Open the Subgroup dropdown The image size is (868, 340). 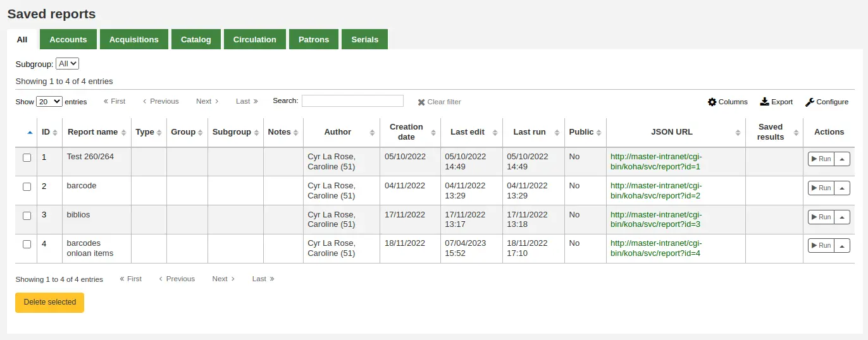67,64
